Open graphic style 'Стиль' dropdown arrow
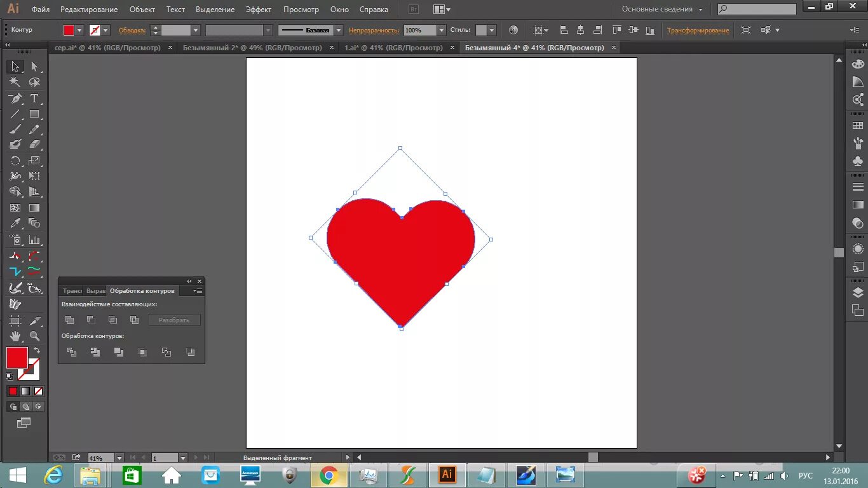 coord(492,30)
